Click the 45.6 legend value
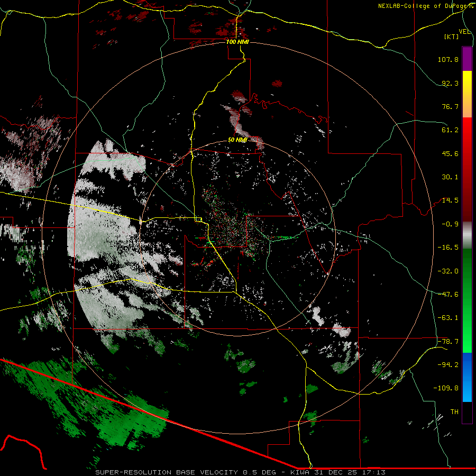 [450, 153]
